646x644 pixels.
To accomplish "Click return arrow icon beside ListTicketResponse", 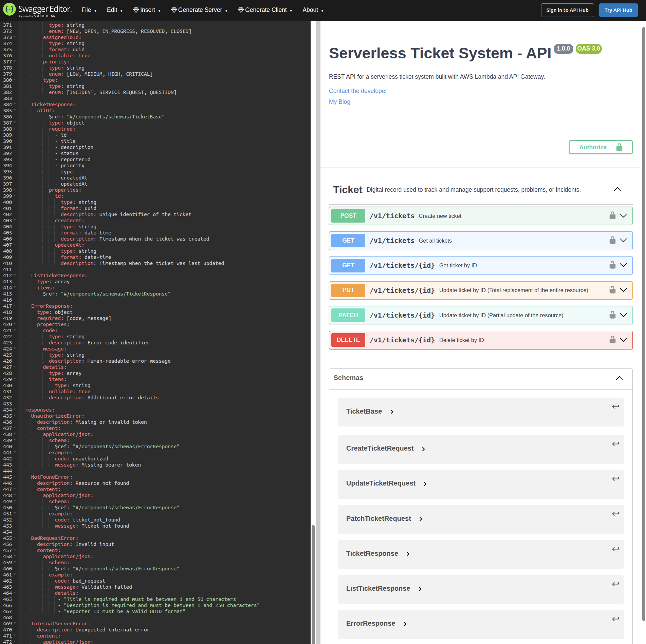I will 615,584.
